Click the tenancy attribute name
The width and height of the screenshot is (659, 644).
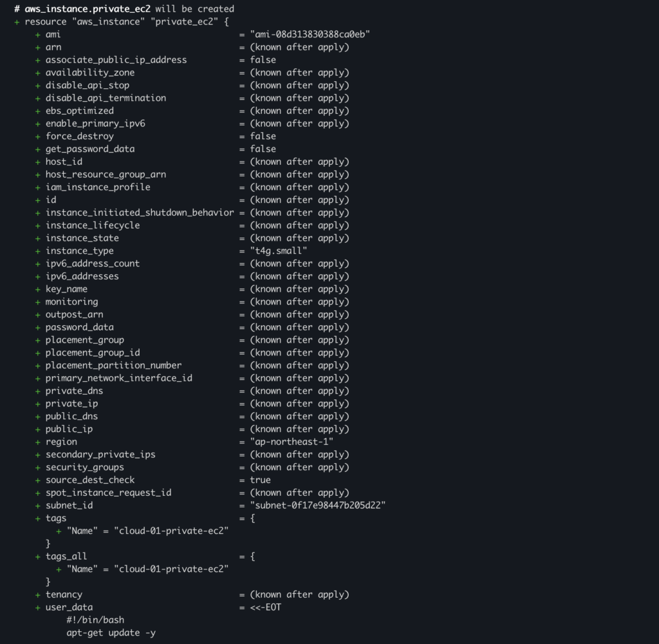tap(64, 594)
